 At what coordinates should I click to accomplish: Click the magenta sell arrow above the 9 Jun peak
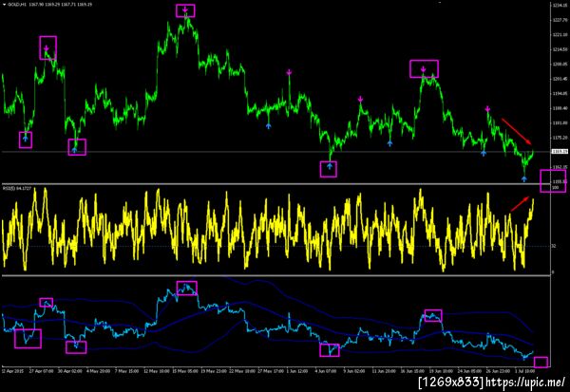(360, 99)
